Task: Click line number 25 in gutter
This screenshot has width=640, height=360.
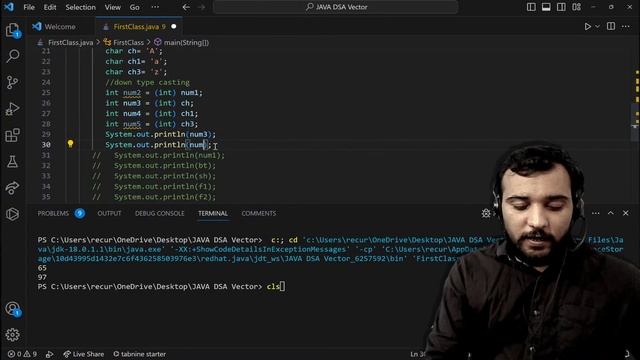Action: click(46, 93)
